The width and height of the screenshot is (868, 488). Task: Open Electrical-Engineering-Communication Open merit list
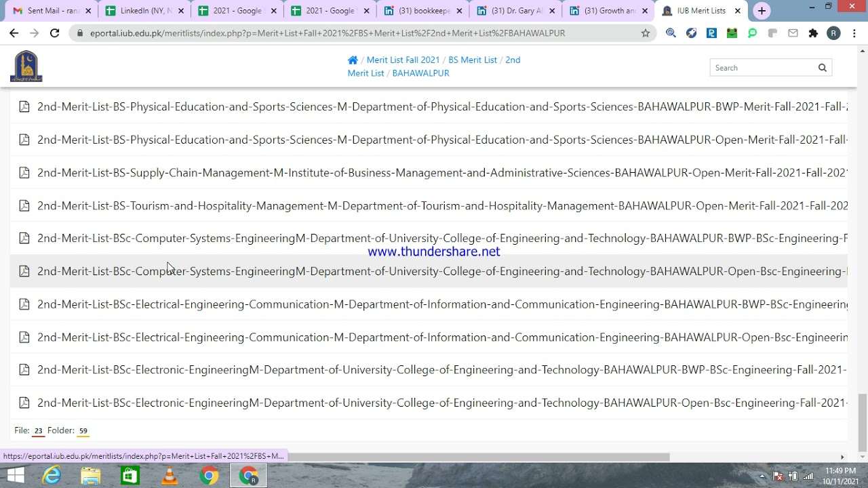pos(442,337)
